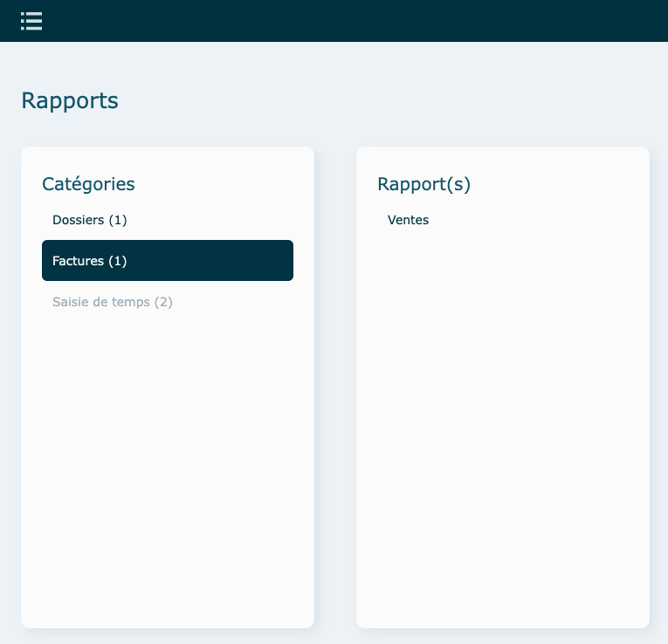Image resolution: width=668 pixels, height=644 pixels.
Task: Select the Dossiers (1) category
Action: point(89,220)
